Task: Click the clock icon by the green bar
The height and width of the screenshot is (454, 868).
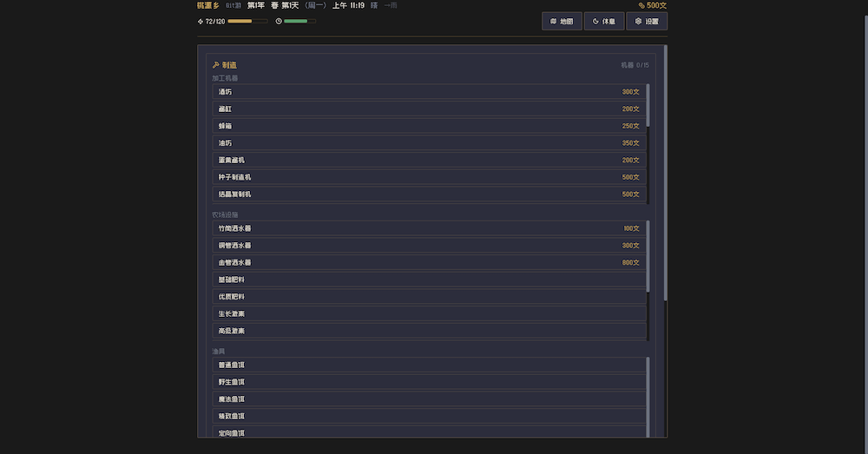Action: click(x=279, y=21)
